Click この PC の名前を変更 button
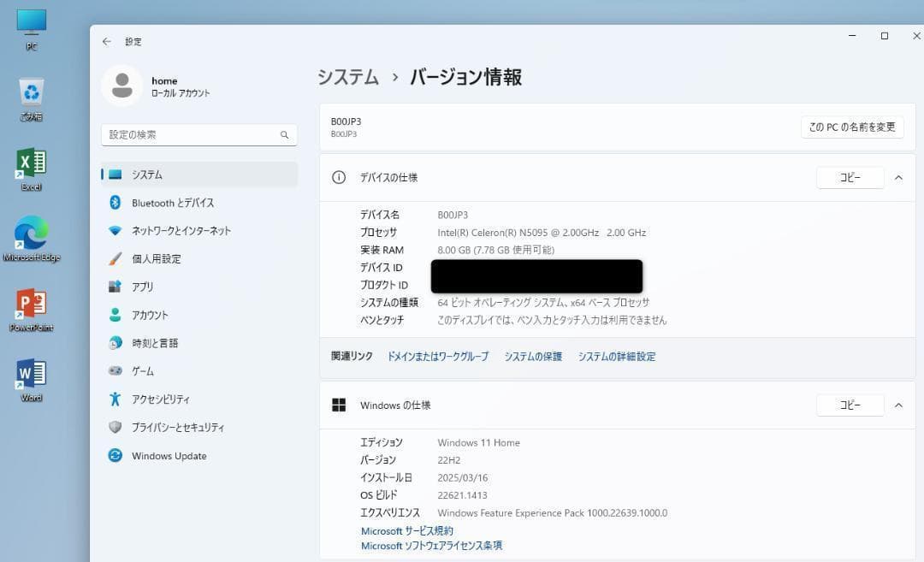The image size is (924, 562). pos(852,127)
